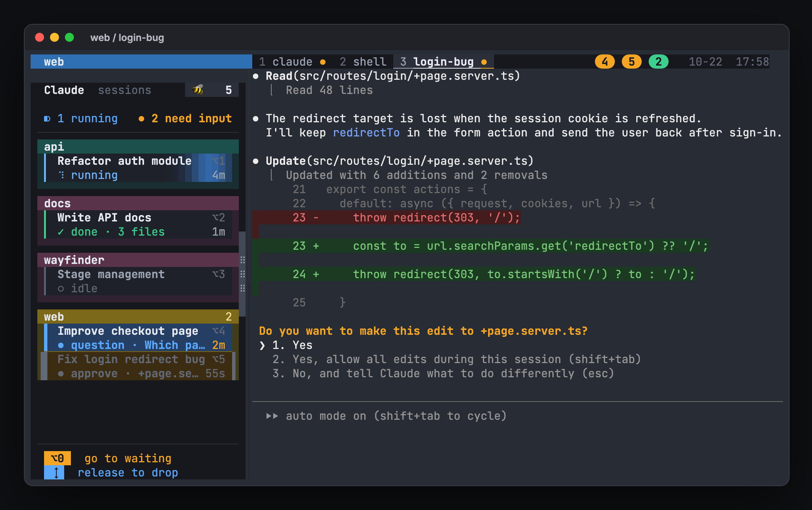This screenshot has width=812, height=510.
Task: Choose 'No, and tell Claude what to do differently'
Action: (443, 374)
